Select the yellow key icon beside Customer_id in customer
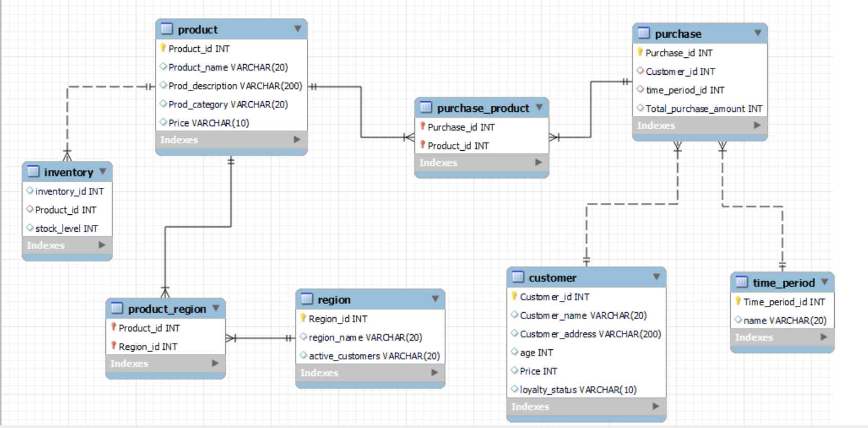The height and width of the screenshot is (428, 868). (514, 296)
